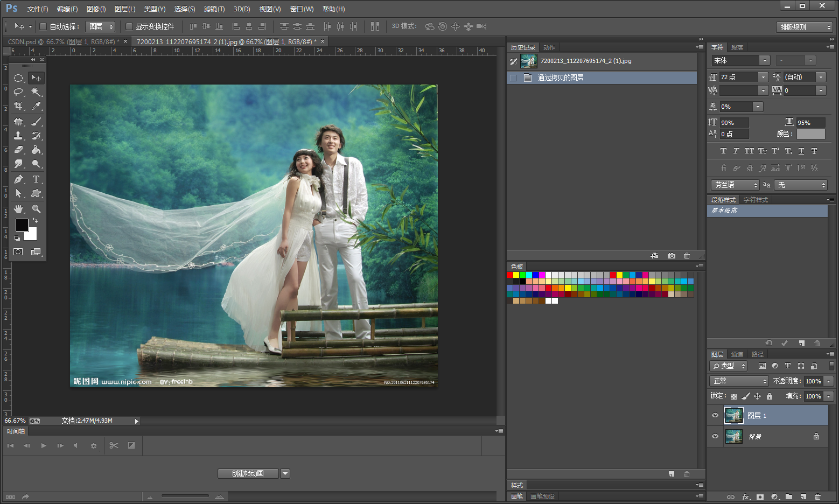Select the Hand tool

click(18, 208)
